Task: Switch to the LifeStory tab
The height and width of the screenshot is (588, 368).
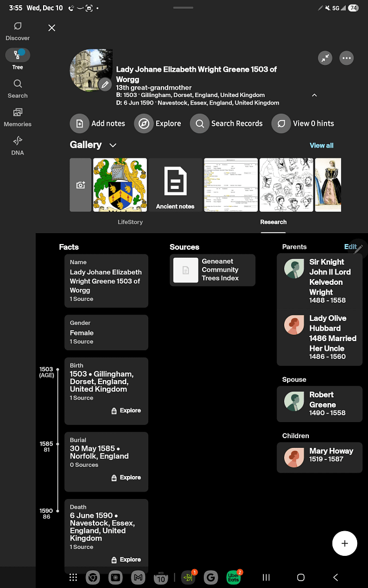Action: coord(130,222)
